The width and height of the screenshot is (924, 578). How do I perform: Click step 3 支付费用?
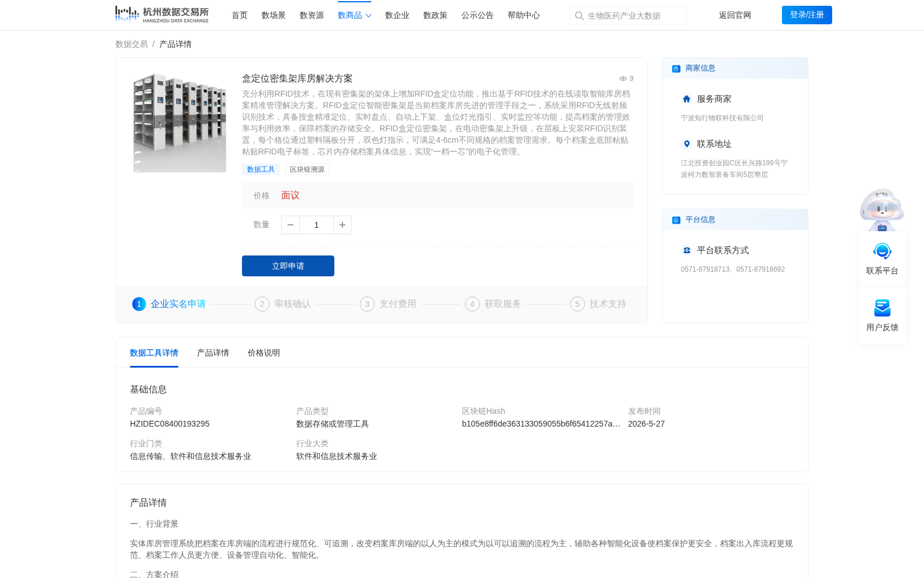click(x=388, y=304)
